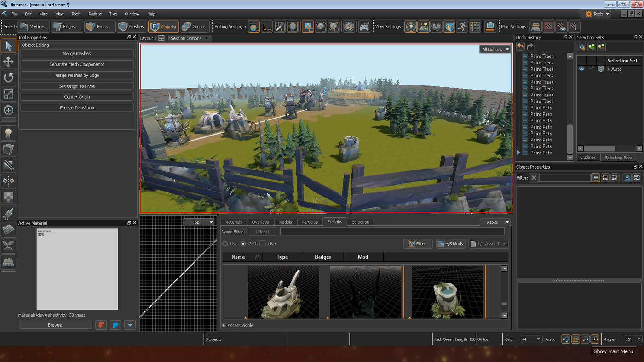The width and height of the screenshot is (644, 362).
Task: Clear the Object Properties filter with X
Action: [x=534, y=178]
